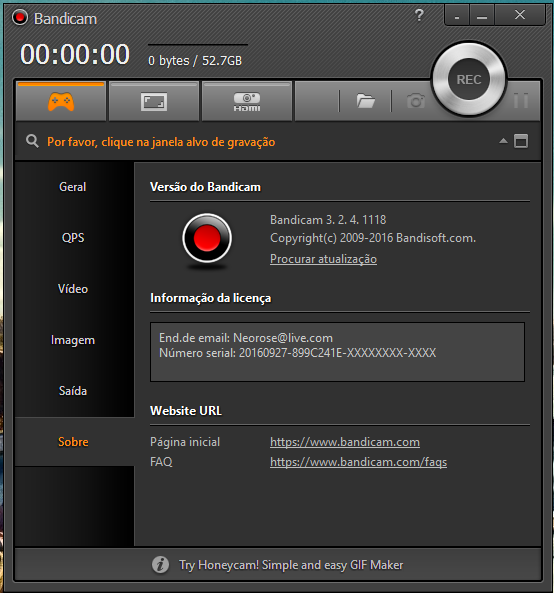Click the pause recording icon
This screenshot has height=593, width=554.
tap(521, 101)
